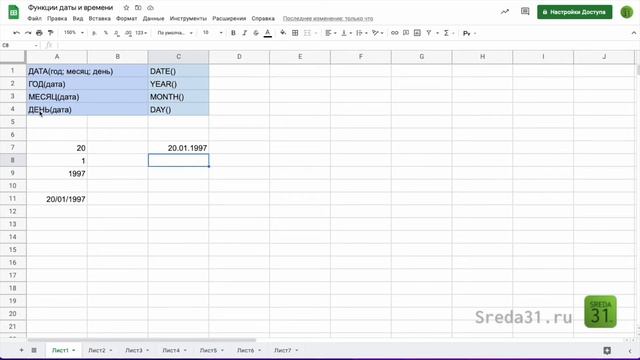640x360 pixels.
Task: Open the vertical align dropdown
Action: (346, 33)
